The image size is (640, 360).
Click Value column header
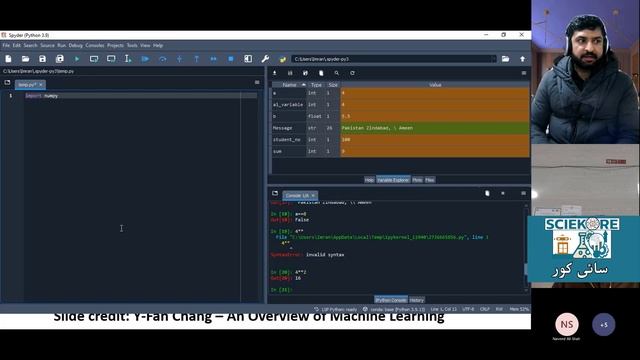[435, 85]
